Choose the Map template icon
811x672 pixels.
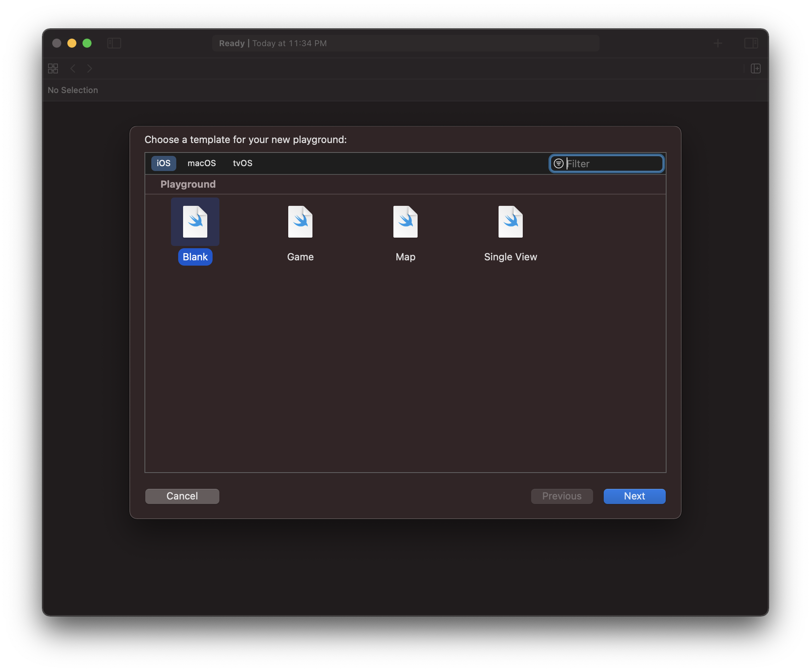405,222
